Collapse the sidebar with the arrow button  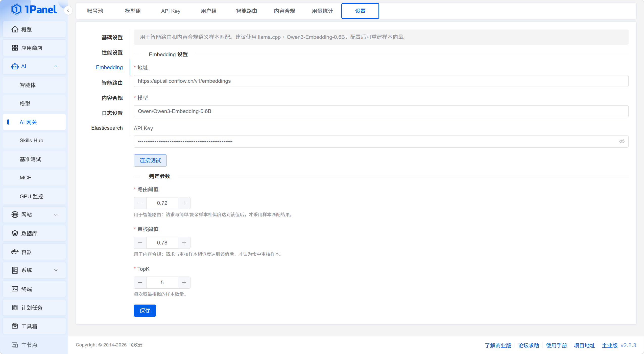point(68,10)
